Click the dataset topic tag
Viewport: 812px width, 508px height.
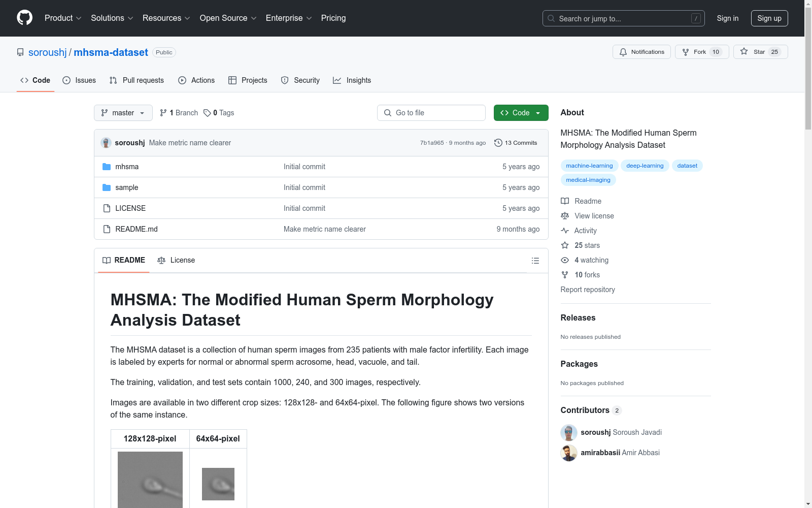pos(687,166)
